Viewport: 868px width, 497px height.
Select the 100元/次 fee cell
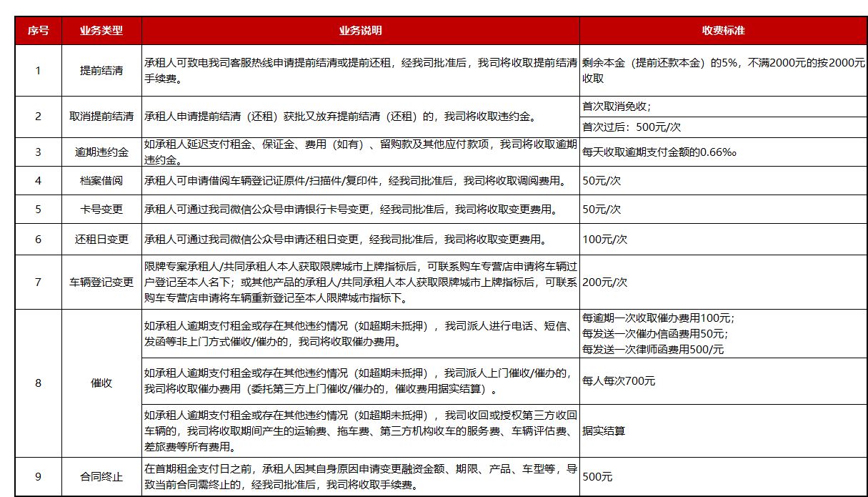tap(723, 240)
